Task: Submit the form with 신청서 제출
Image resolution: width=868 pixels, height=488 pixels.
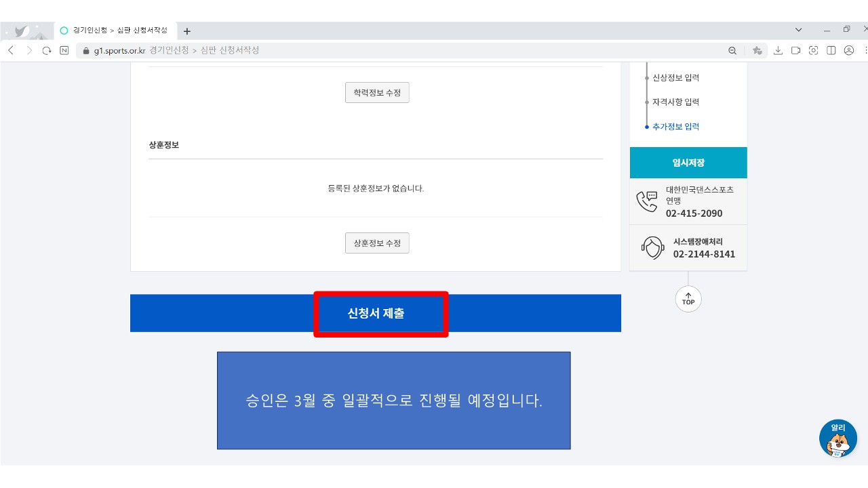Action: [x=376, y=313]
